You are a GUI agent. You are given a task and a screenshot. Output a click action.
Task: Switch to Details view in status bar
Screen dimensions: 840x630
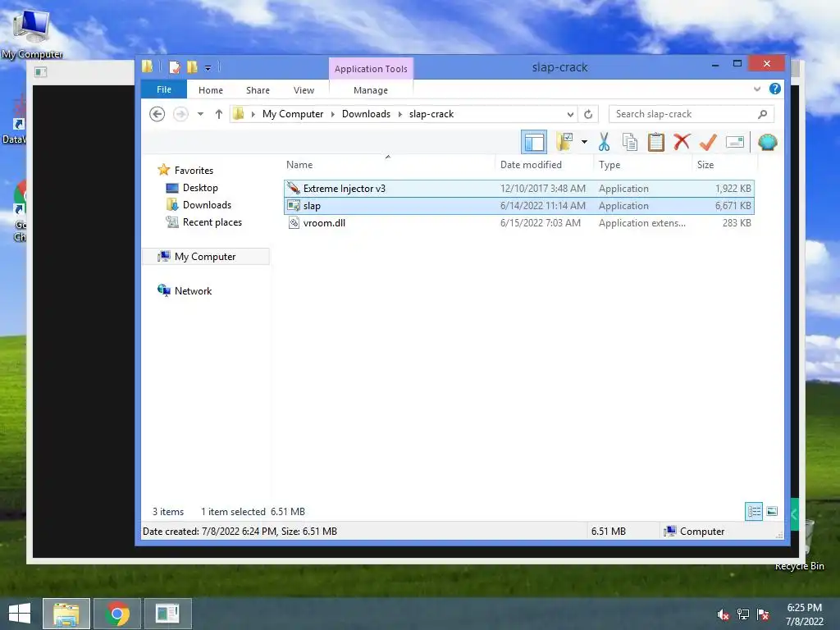(x=754, y=511)
